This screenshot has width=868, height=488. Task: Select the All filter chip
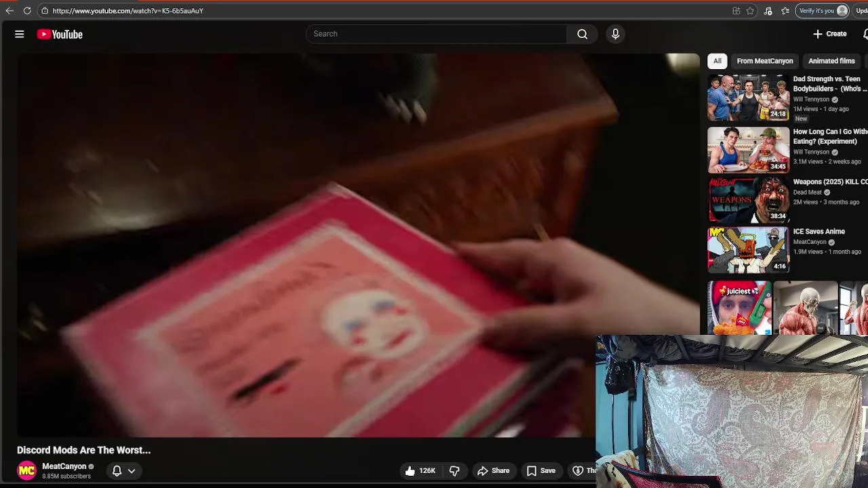point(717,61)
